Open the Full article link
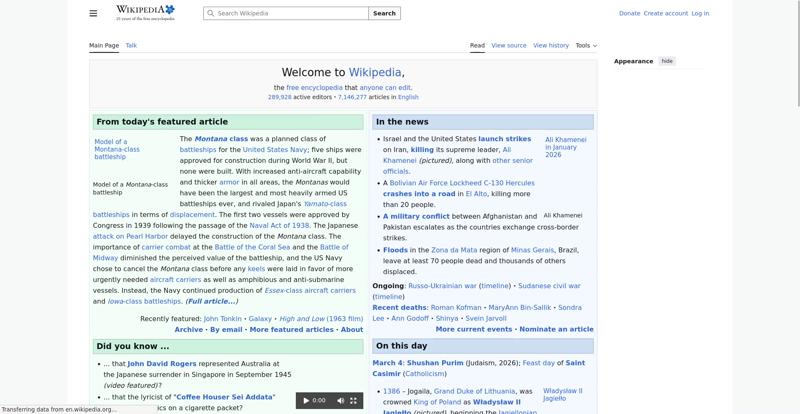800x414 pixels. tap(211, 301)
